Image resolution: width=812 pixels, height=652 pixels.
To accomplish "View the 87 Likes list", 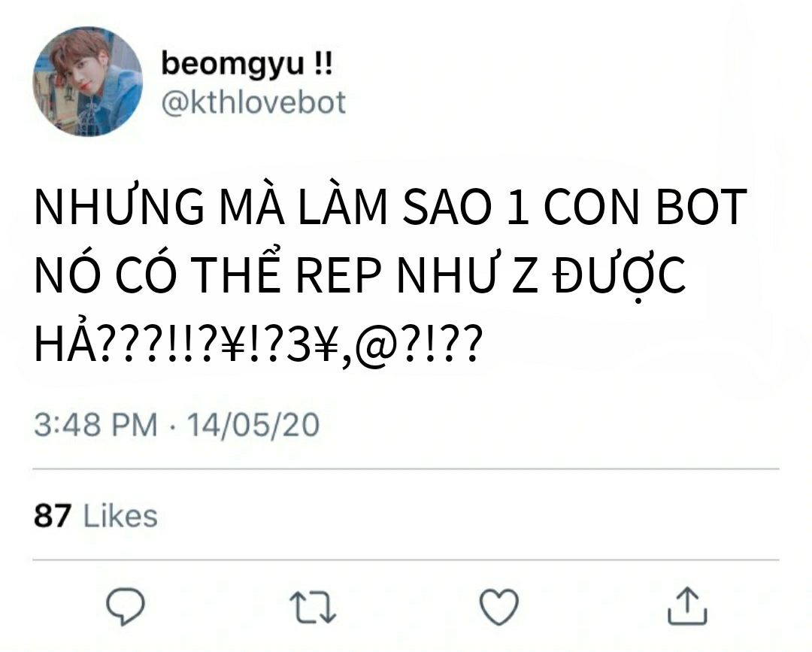I will (95, 516).
